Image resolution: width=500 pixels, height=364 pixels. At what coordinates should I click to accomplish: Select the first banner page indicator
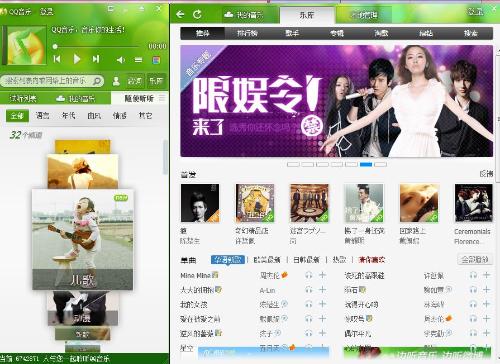click(293, 164)
